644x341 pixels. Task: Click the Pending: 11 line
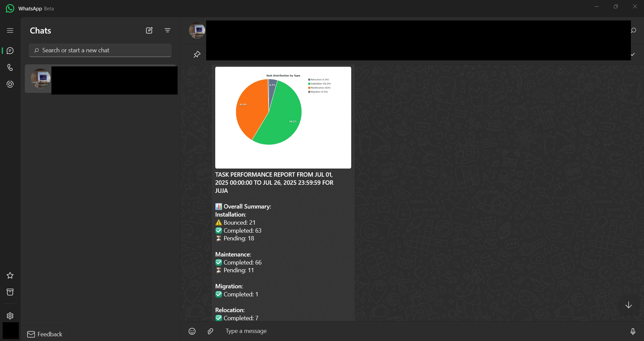(235, 270)
